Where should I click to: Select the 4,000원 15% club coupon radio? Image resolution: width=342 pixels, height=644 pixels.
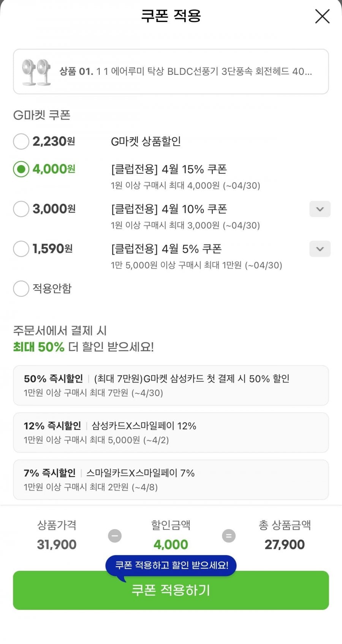[x=21, y=169]
